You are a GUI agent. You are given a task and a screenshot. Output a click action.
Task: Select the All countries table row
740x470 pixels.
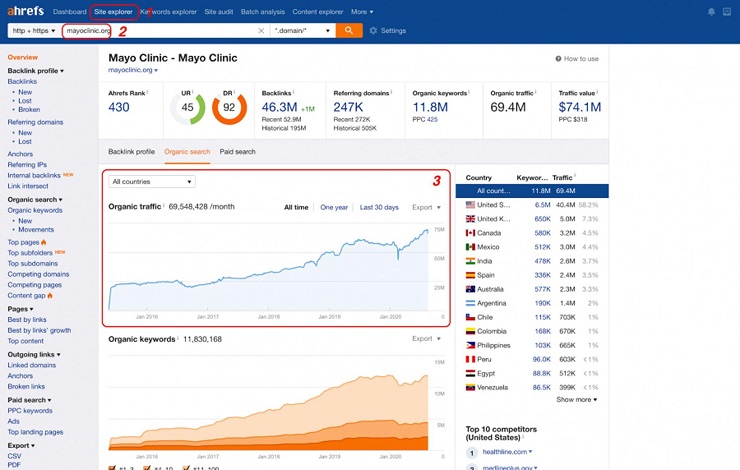532,191
